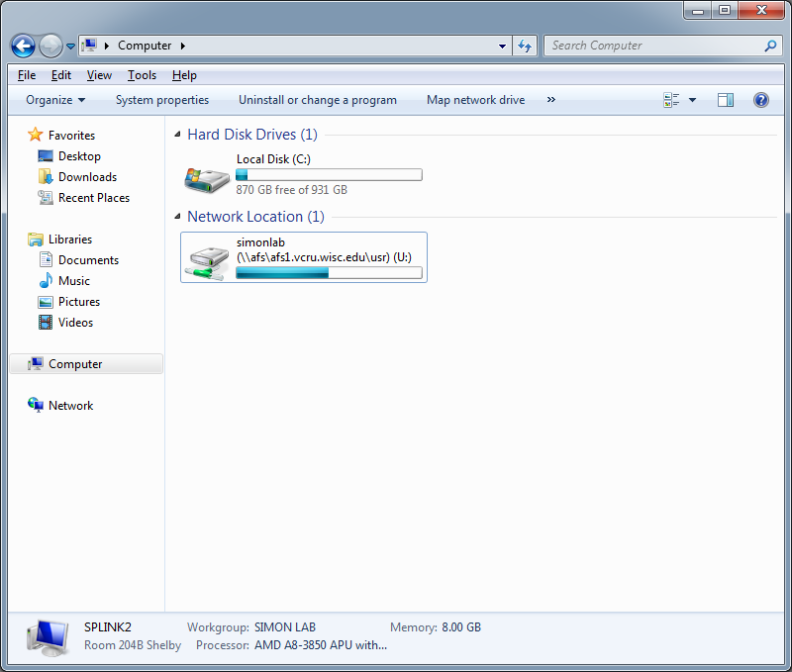Open the Tools menu
The height and width of the screenshot is (672, 792).
(x=142, y=75)
